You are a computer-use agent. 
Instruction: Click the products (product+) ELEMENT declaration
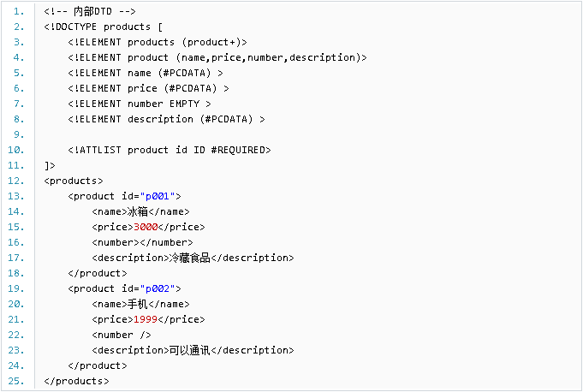tap(158, 42)
